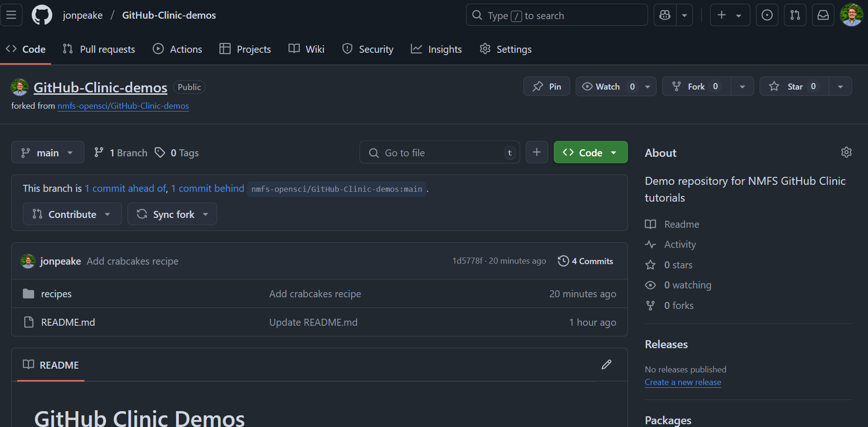Open pull requests icon in header

(x=795, y=15)
